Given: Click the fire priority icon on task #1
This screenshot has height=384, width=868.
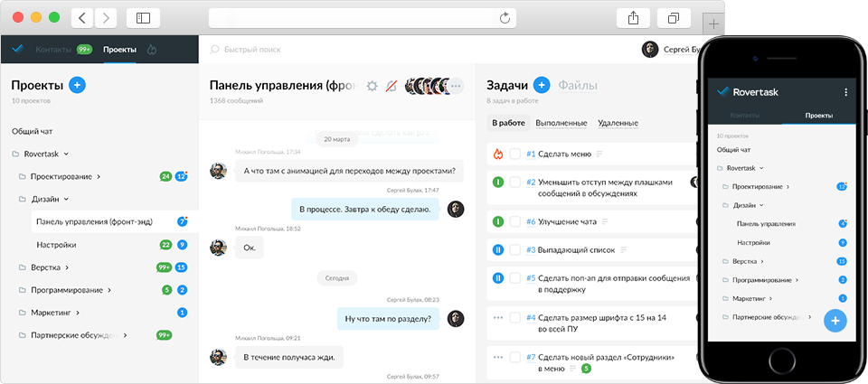Looking at the screenshot, I should click(x=497, y=154).
